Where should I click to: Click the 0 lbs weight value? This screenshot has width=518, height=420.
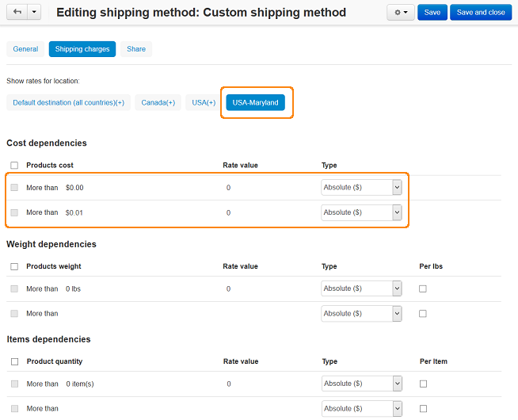click(73, 288)
